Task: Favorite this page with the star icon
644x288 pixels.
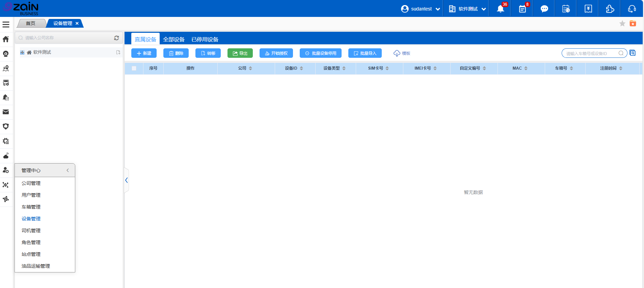Action: click(622, 23)
